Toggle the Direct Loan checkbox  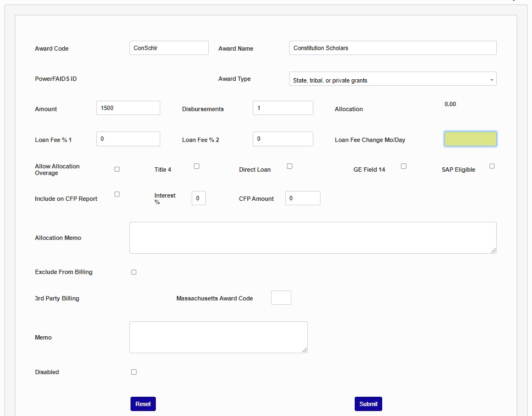(290, 166)
